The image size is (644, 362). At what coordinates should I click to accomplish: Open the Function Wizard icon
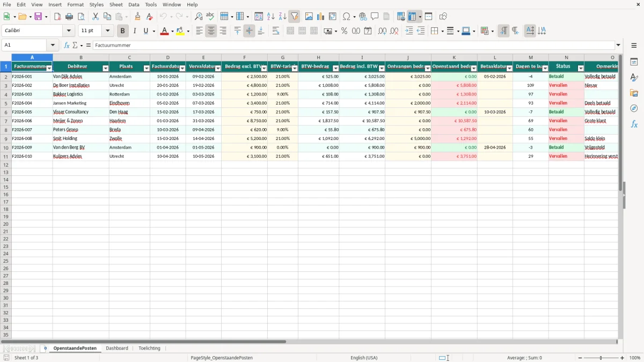coord(67,45)
